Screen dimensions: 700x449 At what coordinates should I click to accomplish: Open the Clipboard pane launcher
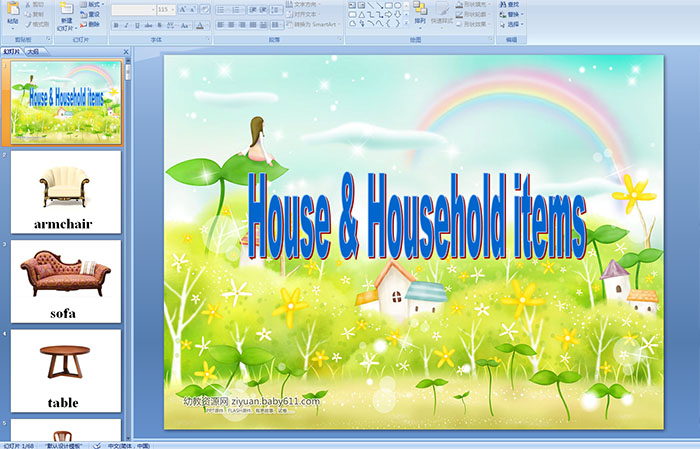tap(49, 39)
